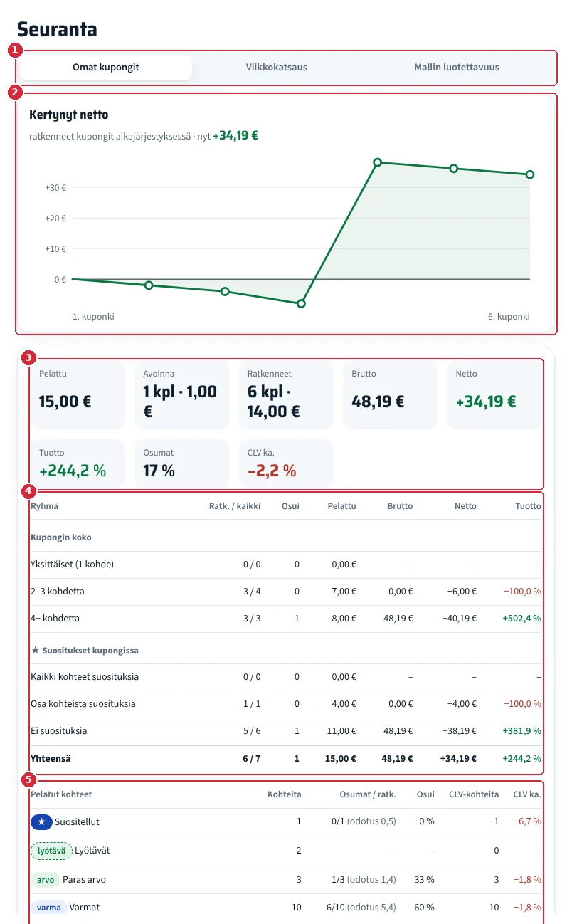The height and width of the screenshot is (924, 572).
Task: Click the Kupongin koko section heading
Action: 61,537
